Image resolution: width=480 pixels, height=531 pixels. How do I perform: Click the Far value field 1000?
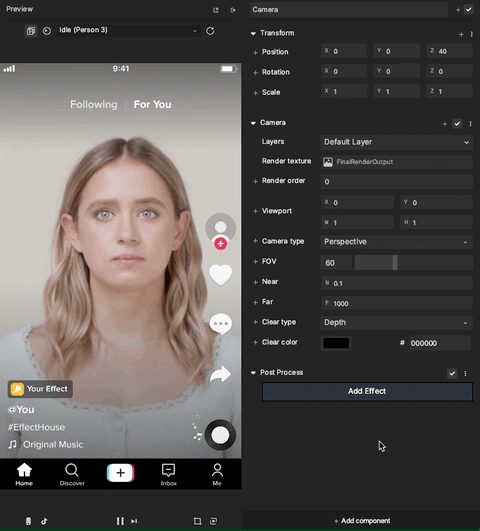click(x=396, y=303)
